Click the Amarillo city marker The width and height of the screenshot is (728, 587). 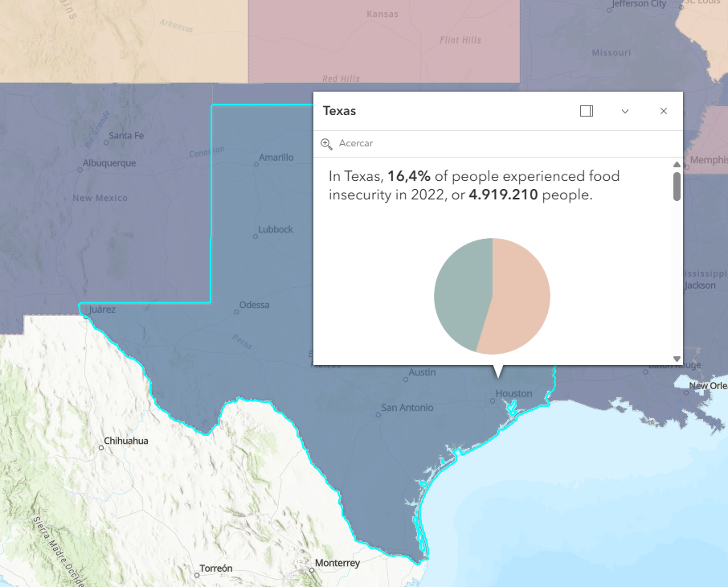(256, 165)
